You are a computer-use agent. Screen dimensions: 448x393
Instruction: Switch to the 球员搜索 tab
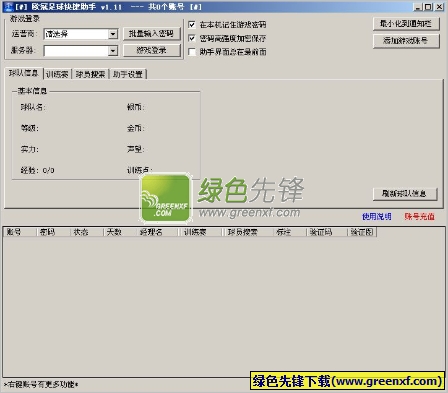90,74
